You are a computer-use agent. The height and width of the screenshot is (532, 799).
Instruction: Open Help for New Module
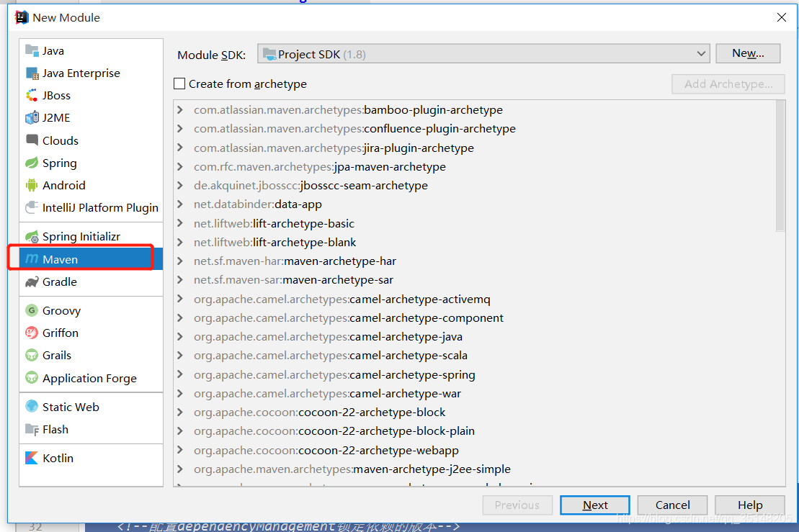(x=749, y=505)
